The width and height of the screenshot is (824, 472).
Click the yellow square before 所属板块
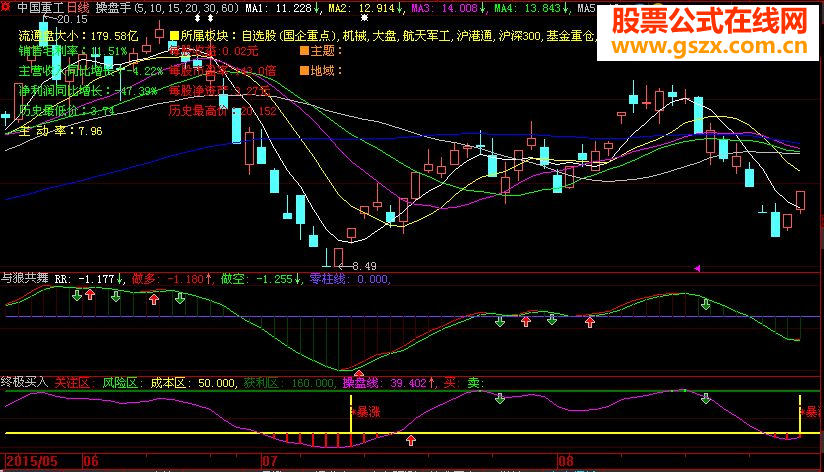(x=174, y=36)
